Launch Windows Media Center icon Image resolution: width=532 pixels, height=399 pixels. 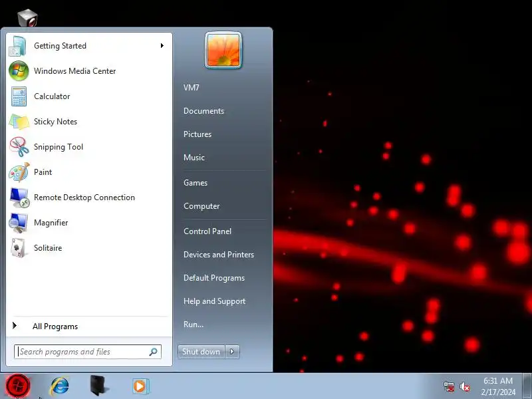(19, 71)
